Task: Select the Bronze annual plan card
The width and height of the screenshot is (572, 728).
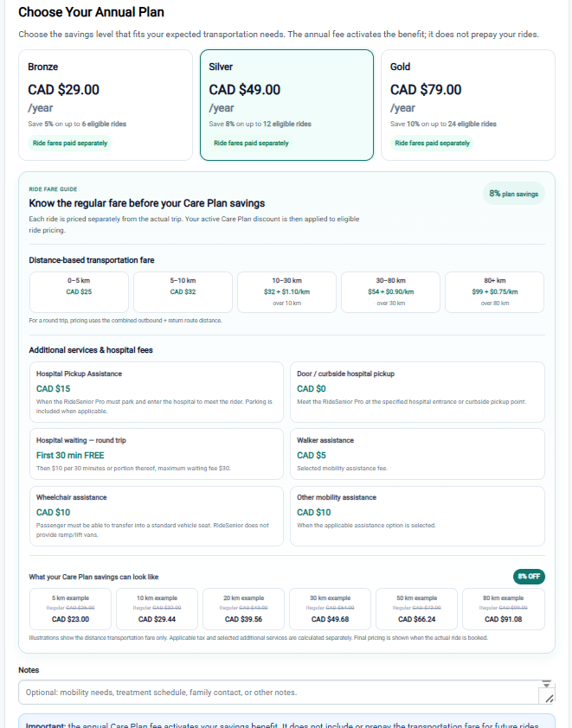Action: (106, 105)
